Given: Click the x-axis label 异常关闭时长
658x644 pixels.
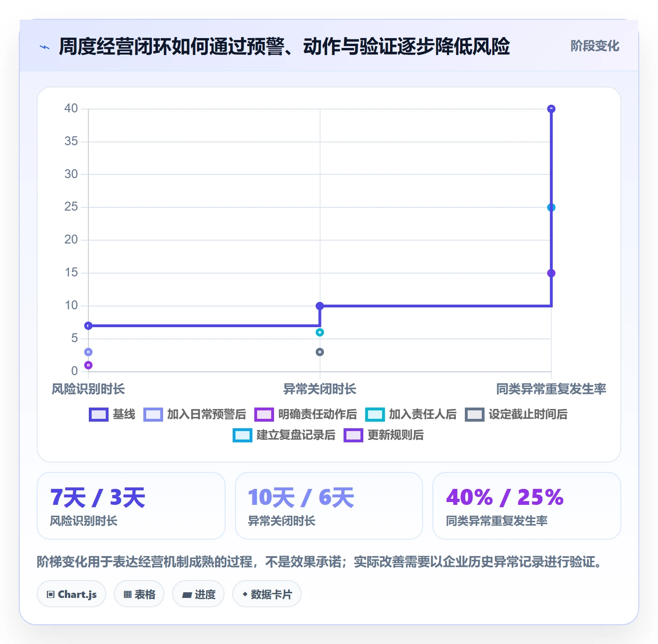Looking at the screenshot, I should 320,389.
